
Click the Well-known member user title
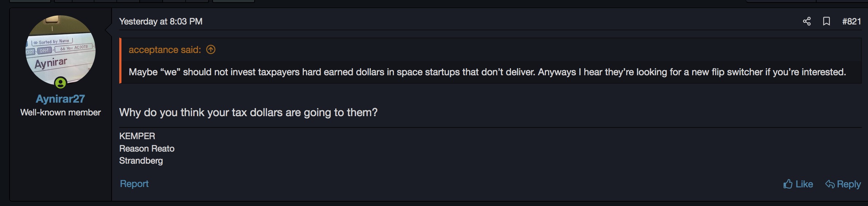coord(61,112)
